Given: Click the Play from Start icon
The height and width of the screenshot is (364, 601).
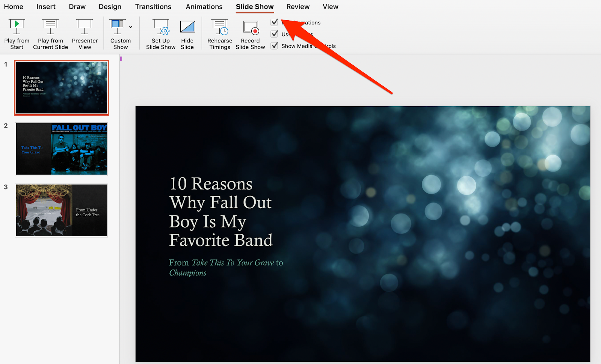Looking at the screenshot, I should pyautogui.click(x=17, y=27).
